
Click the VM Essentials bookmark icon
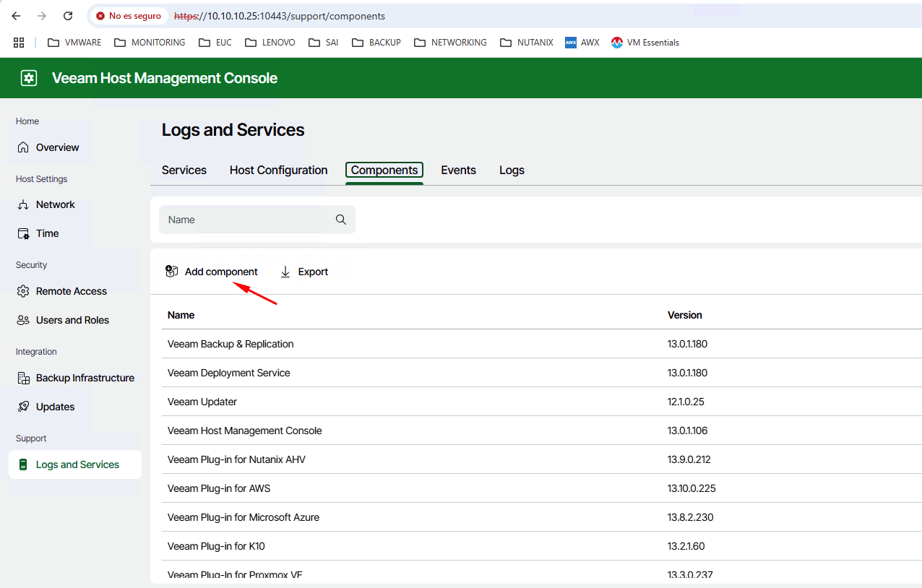tap(616, 43)
